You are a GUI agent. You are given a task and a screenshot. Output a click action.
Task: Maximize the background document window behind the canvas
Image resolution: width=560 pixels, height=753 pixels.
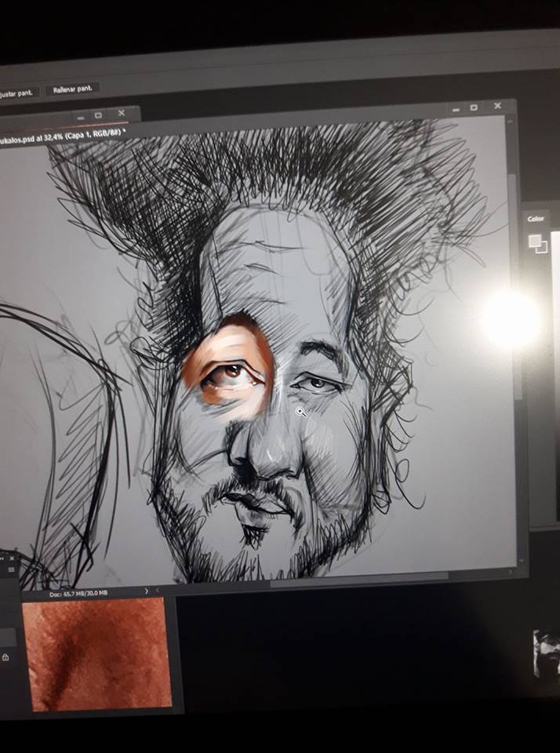pos(98,115)
